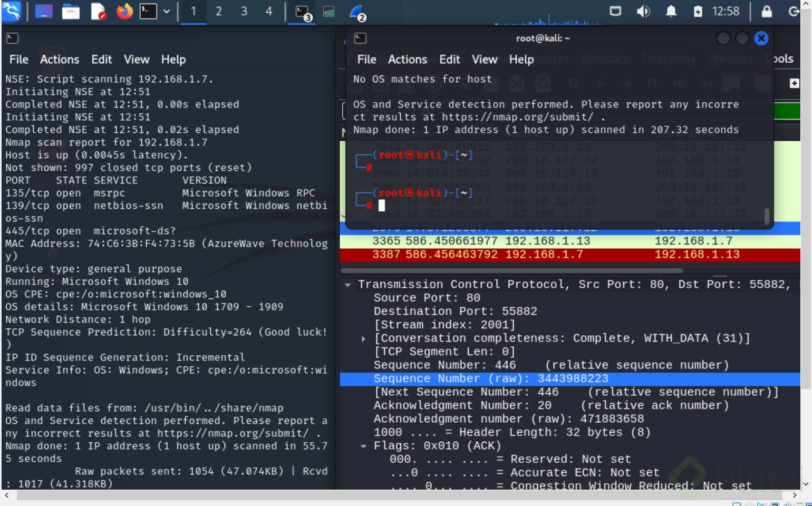Select the Stream index: 2001 line

(444, 325)
